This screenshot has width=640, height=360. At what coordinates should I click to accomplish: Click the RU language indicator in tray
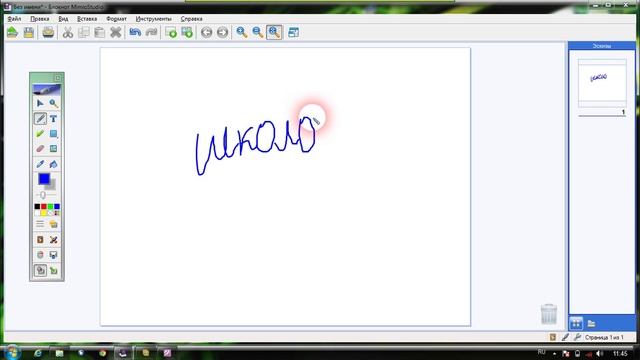(542, 352)
